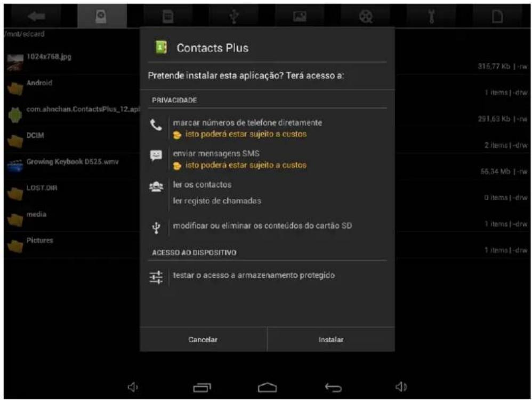The height and width of the screenshot is (400, 532).
Task: Tap the navigation bar back button
Action: pyautogui.click(x=333, y=387)
